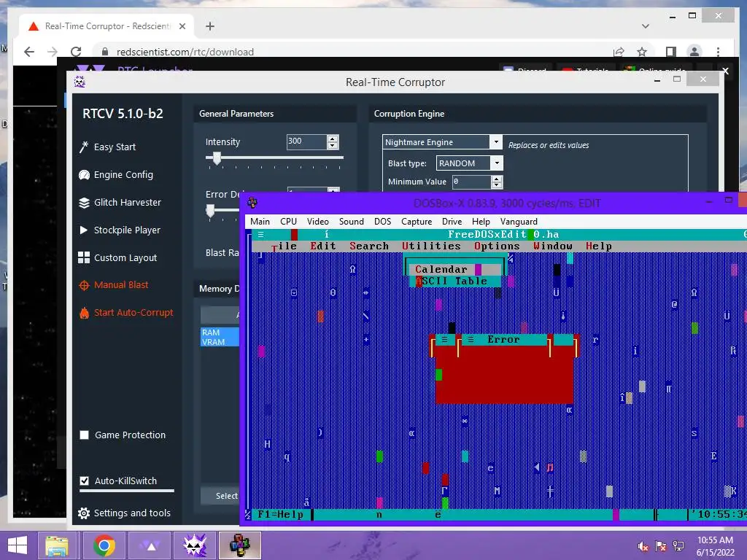Viewport: 747px width, 560px height.
Task: Click Chrome address bar URL
Action: coord(185,52)
